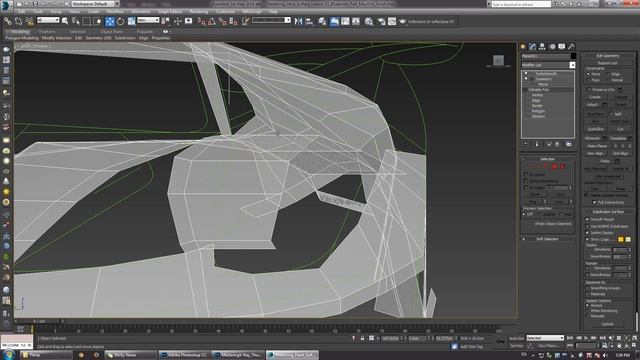Open the Rendering menu
The image size is (640, 360).
click(199, 12)
